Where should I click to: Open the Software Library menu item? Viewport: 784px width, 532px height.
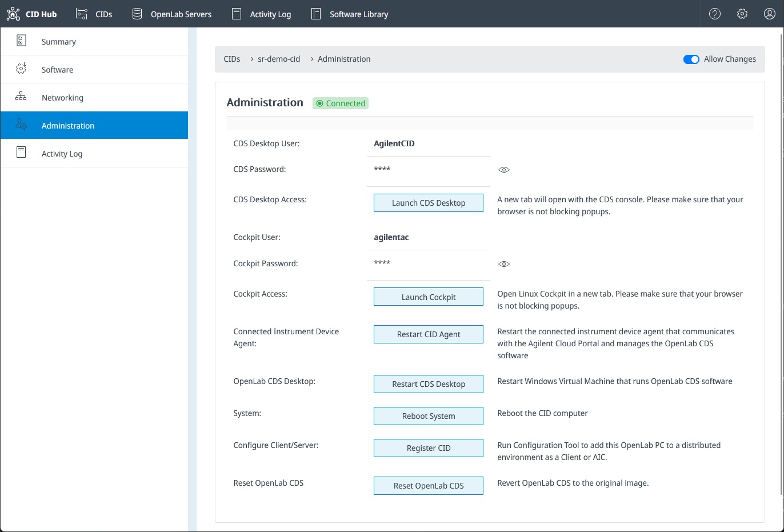pyautogui.click(x=350, y=14)
